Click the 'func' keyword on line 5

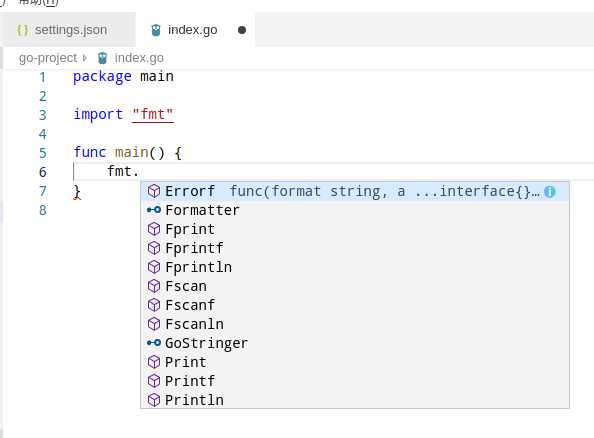90,152
